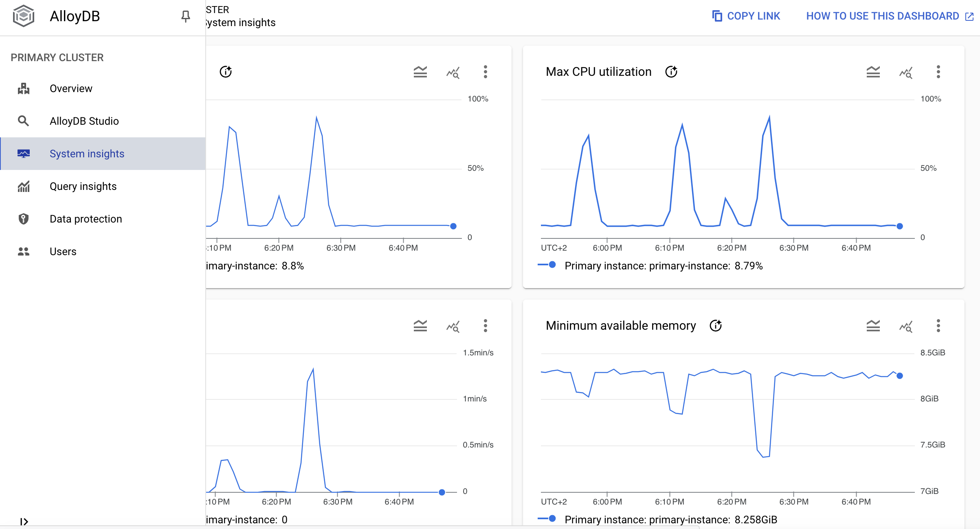This screenshot has height=529, width=980.
Task: Click the copy icon beside COPY LINK
Action: coord(717,16)
